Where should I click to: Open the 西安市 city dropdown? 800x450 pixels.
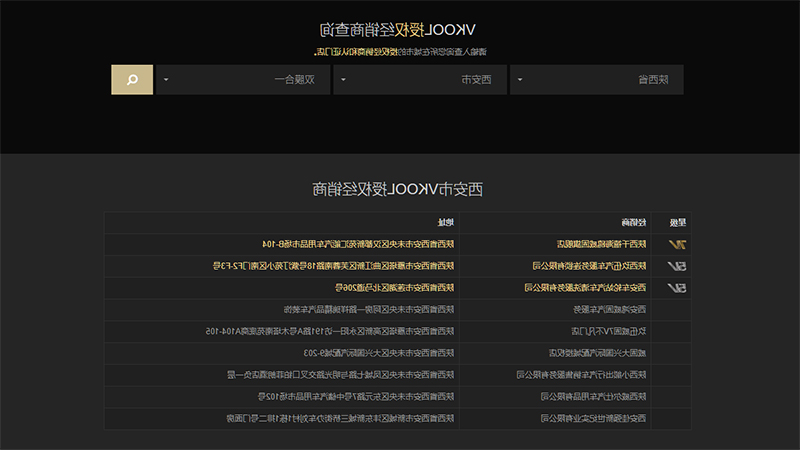point(420,80)
